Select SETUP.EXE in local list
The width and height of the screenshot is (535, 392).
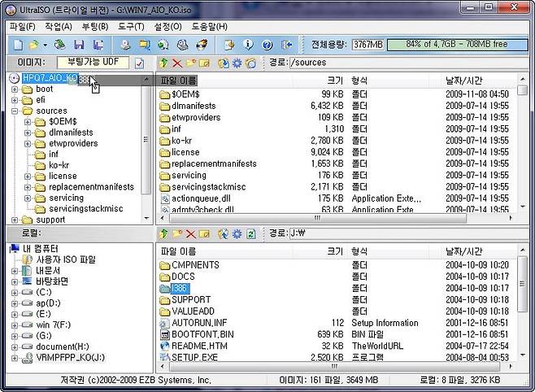point(189,358)
